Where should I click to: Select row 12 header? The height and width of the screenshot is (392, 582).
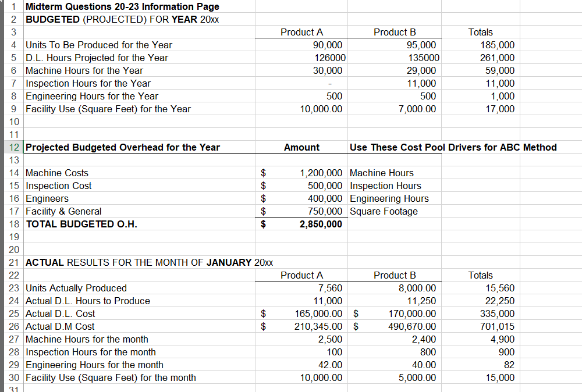pyautogui.click(x=14, y=147)
